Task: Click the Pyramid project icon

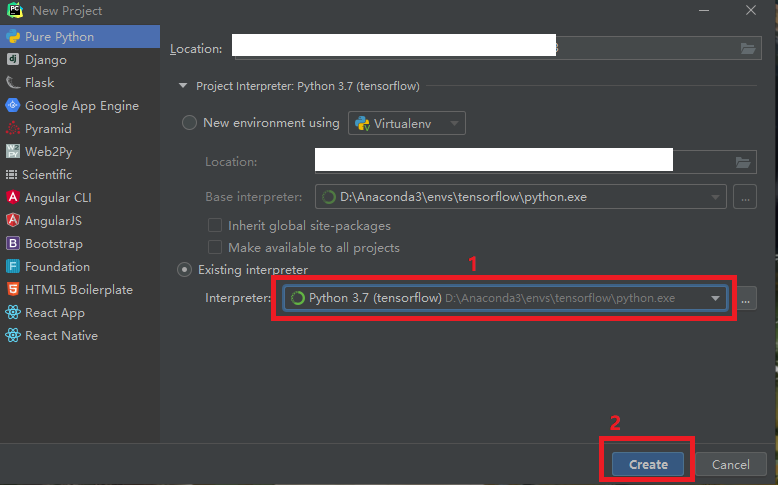Action: 13,129
